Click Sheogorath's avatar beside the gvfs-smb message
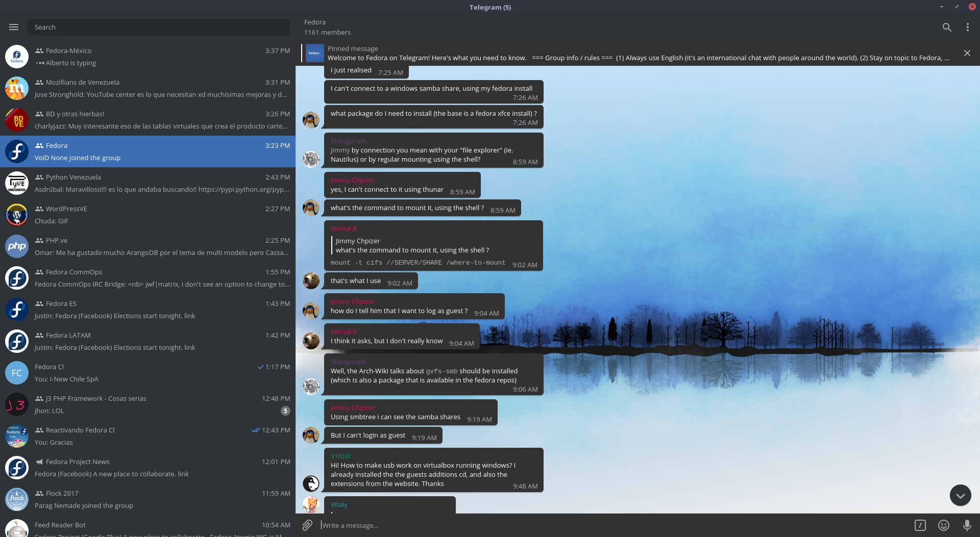This screenshot has height=537, width=980. coord(311,387)
